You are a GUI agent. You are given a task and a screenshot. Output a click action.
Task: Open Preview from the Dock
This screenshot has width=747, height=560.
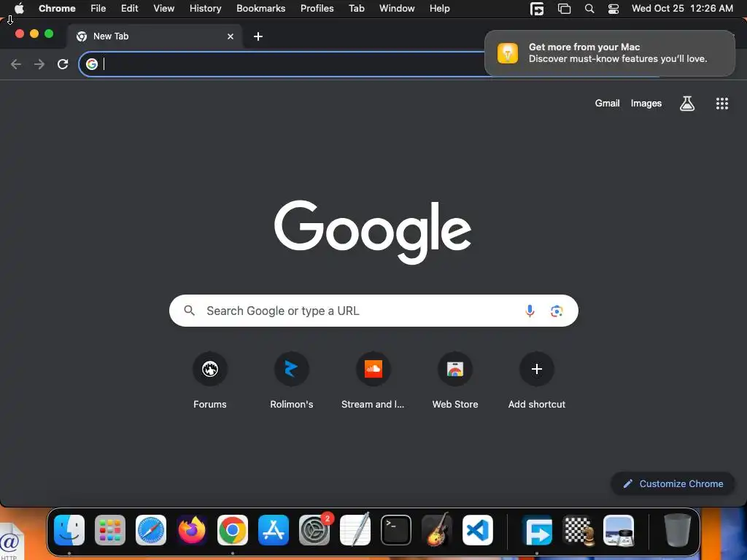pyautogui.click(x=619, y=530)
